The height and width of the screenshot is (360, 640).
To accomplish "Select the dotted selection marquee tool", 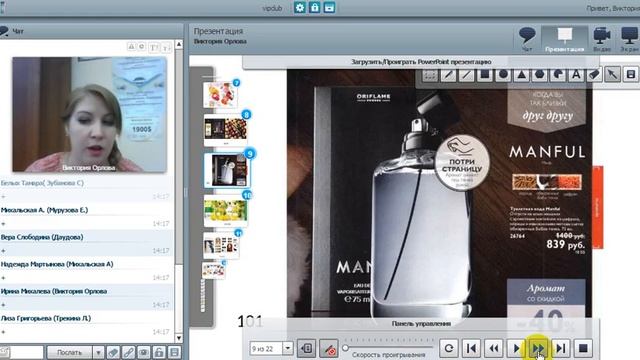I will tap(429, 75).
